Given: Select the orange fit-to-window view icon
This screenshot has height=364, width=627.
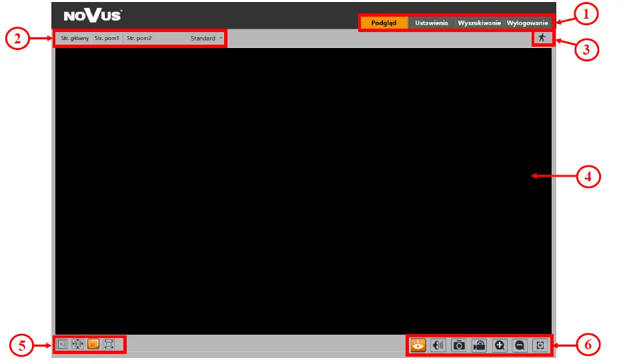Looking at the screenshot, I should [x=93, y=344].
